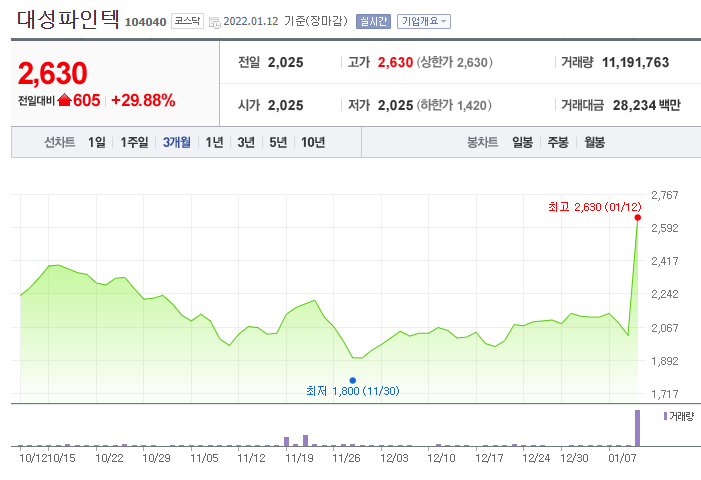Click the 하한가 1,420 text
This screenshot has width=701, height=480.
(454, 105)
